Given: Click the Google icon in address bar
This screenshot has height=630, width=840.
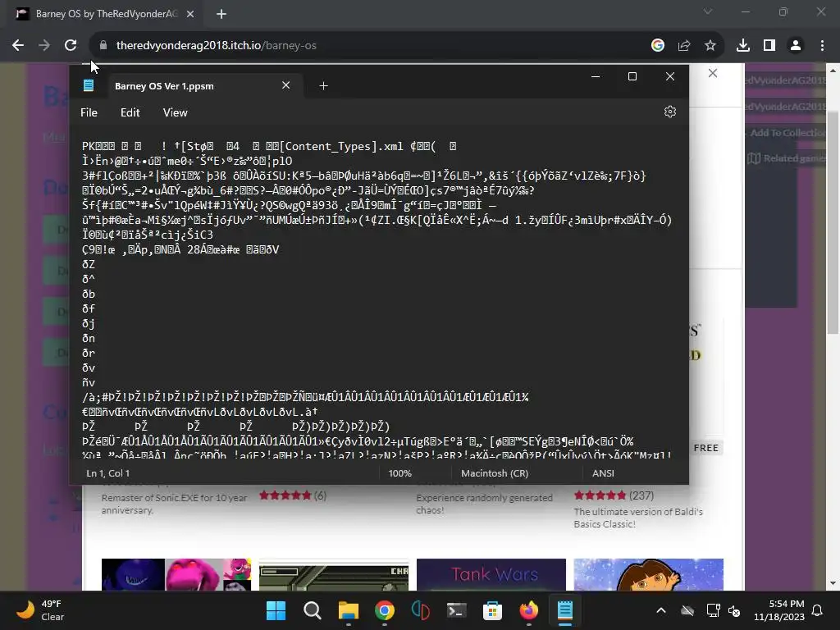Looking at the screenshot, I should (658, 46).
